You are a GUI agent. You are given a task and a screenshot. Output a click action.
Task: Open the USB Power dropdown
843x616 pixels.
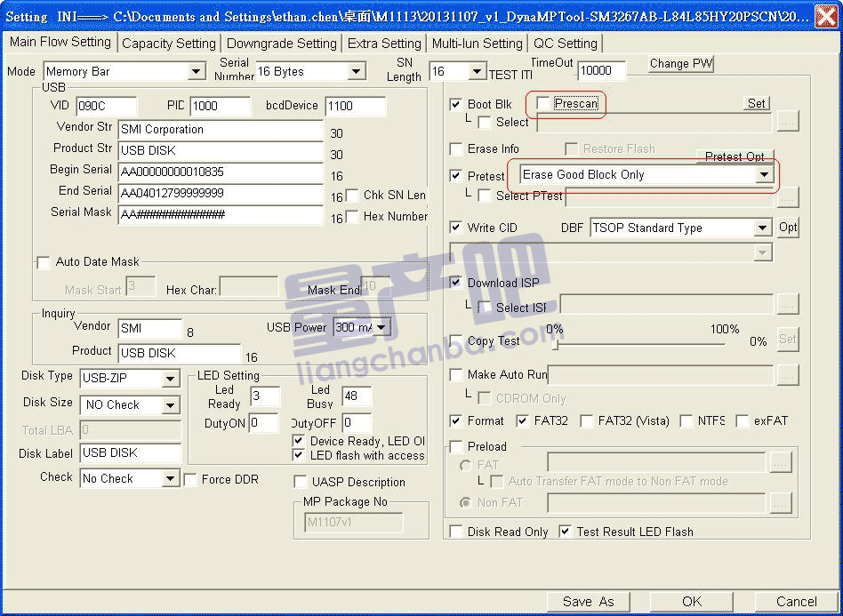[x=381, y=328]
